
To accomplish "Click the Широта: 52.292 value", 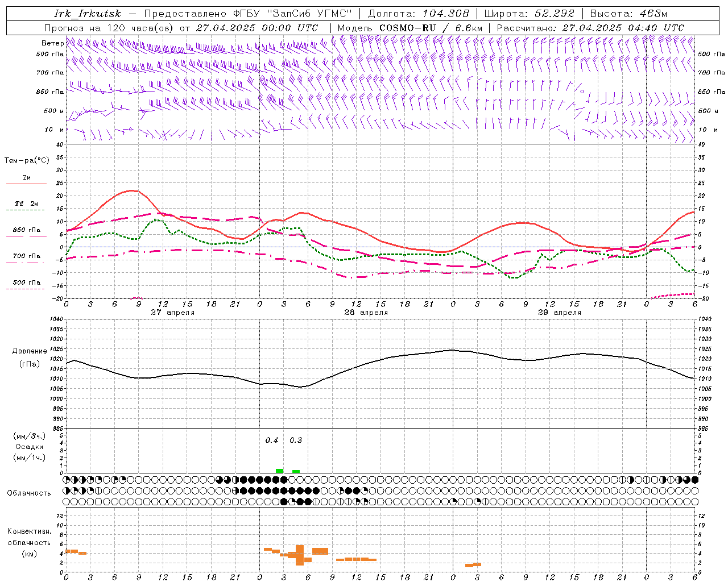I will click(x=530, y=14).
